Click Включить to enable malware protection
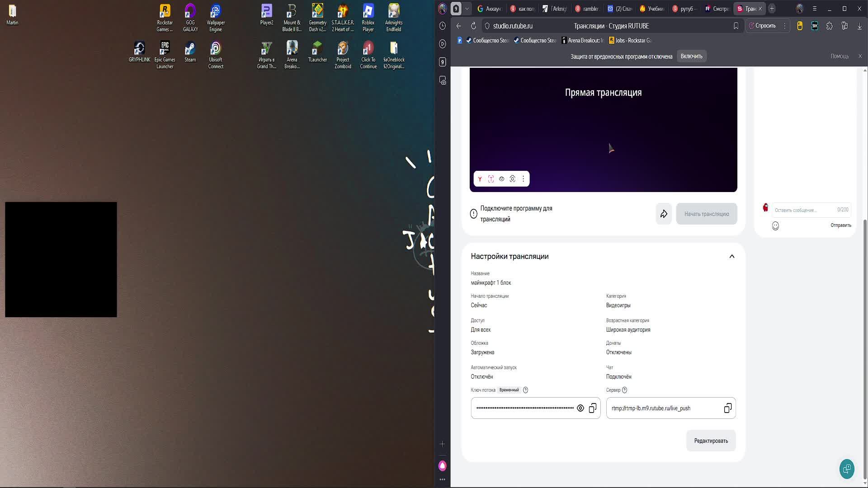 [x=691, y=56]
